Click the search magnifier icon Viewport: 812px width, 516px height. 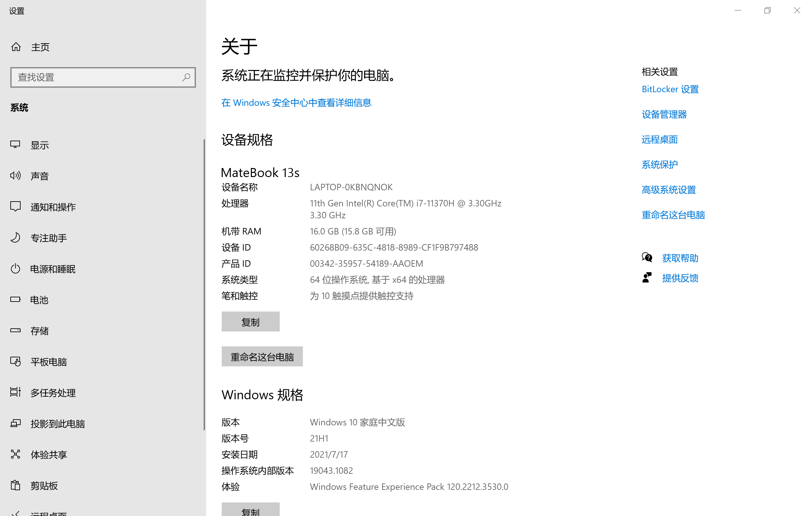[186, 77]
